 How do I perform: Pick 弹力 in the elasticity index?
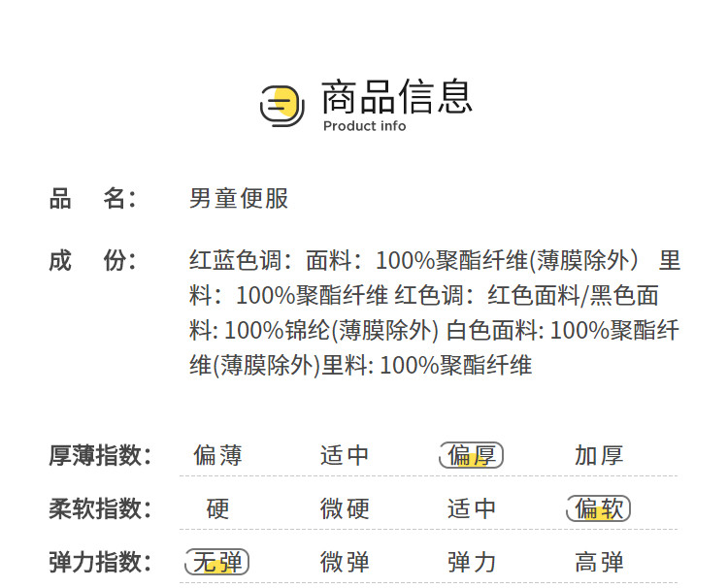472,562
